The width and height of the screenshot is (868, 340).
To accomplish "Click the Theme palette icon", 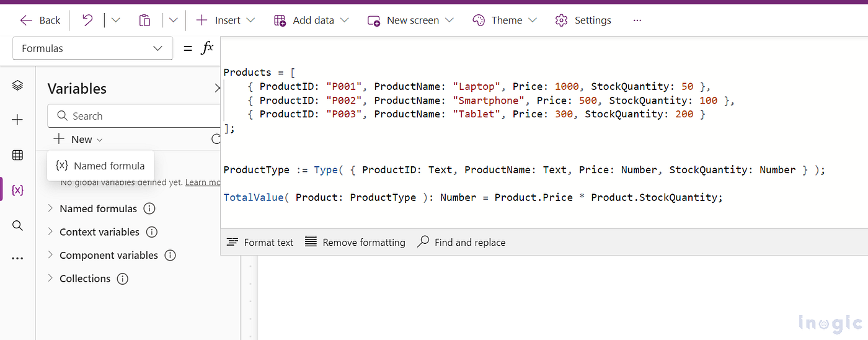I will [x=479, y=20].
